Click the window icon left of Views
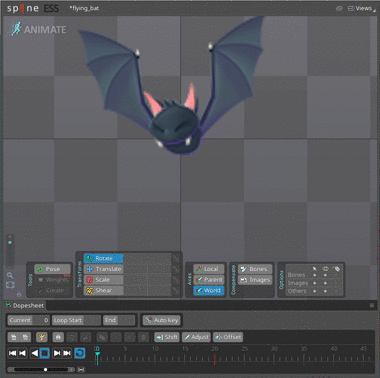The image size is (380, 378). click(339, 9)
